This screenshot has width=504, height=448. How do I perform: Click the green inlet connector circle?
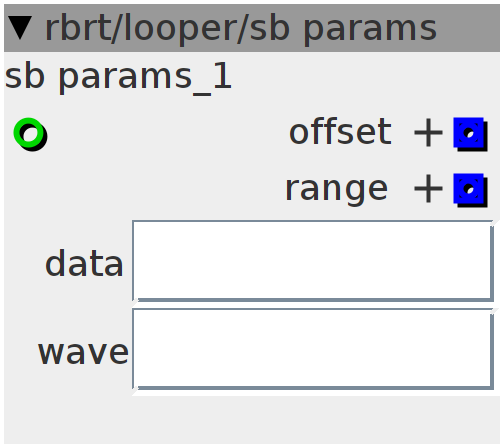[30, 134]
